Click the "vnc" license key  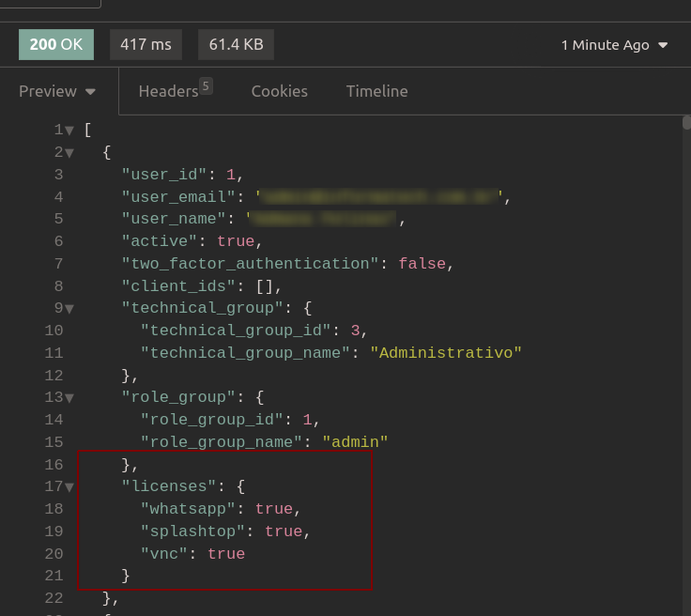click(165, 554)
